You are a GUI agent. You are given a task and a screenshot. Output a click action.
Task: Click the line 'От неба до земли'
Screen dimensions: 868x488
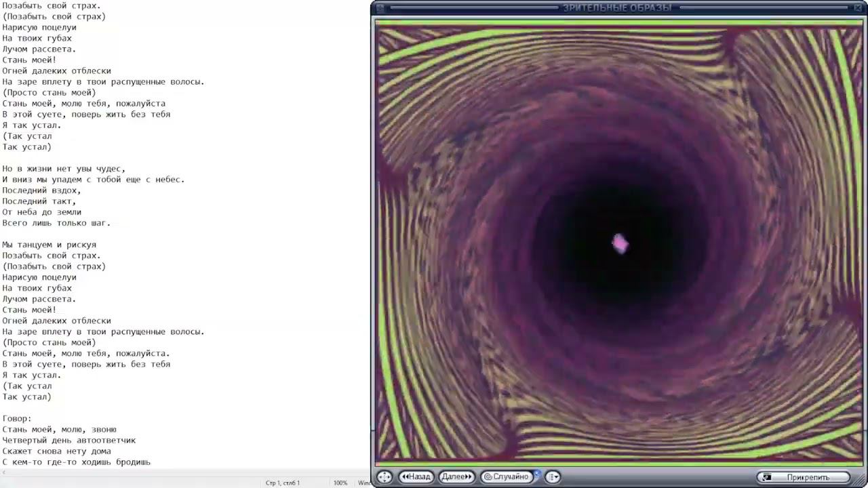click(42, 212)
